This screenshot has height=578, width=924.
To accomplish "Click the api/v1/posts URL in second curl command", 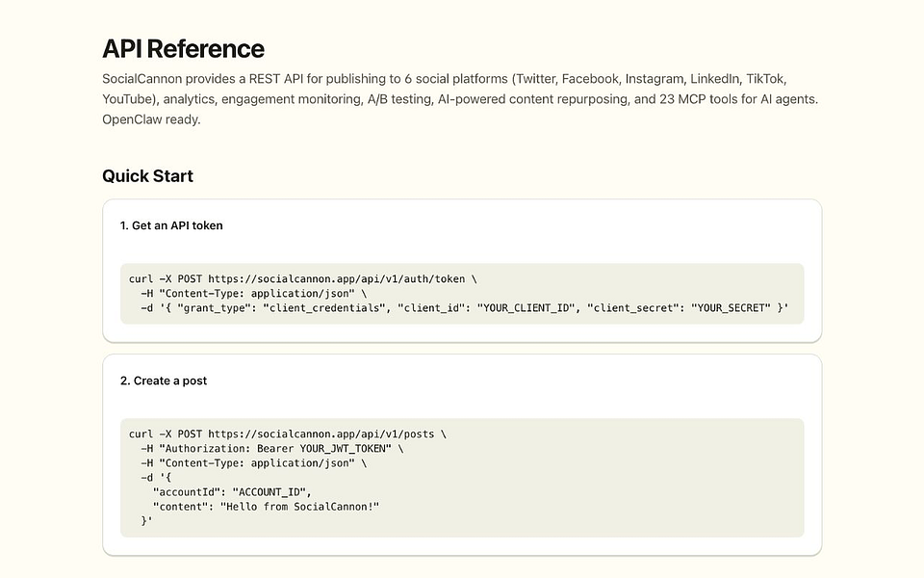I will [321, 434].
